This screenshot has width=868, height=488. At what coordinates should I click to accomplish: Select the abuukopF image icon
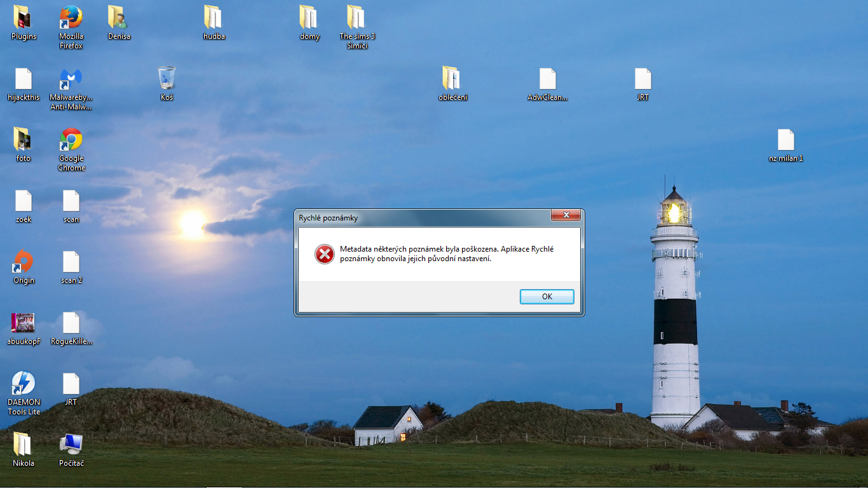pos(24,322)
